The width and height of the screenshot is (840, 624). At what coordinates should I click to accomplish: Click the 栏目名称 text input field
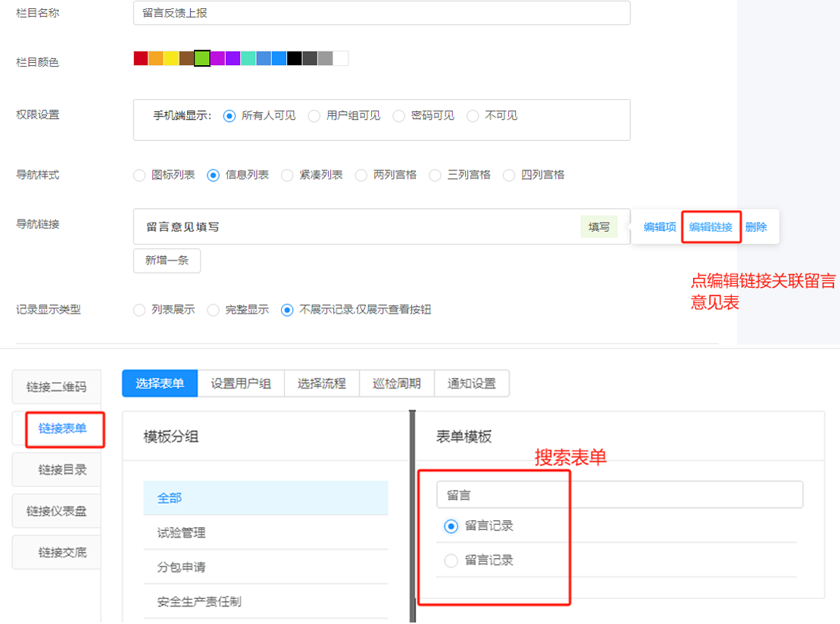381,13
